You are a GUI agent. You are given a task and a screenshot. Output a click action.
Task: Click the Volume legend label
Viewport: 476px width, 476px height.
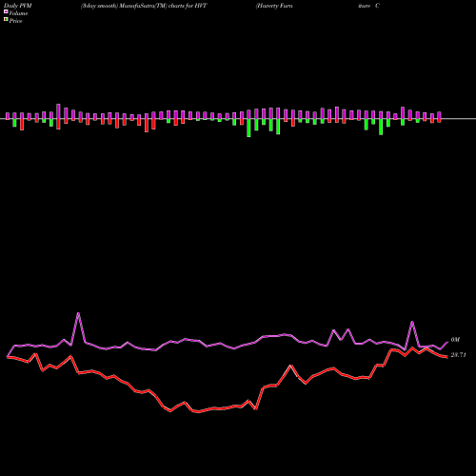(x=18, y=13)
